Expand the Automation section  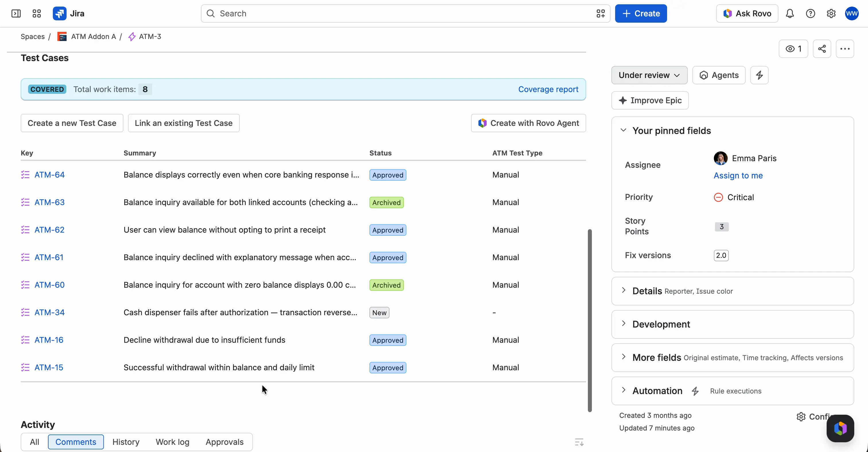pos(623,390)
